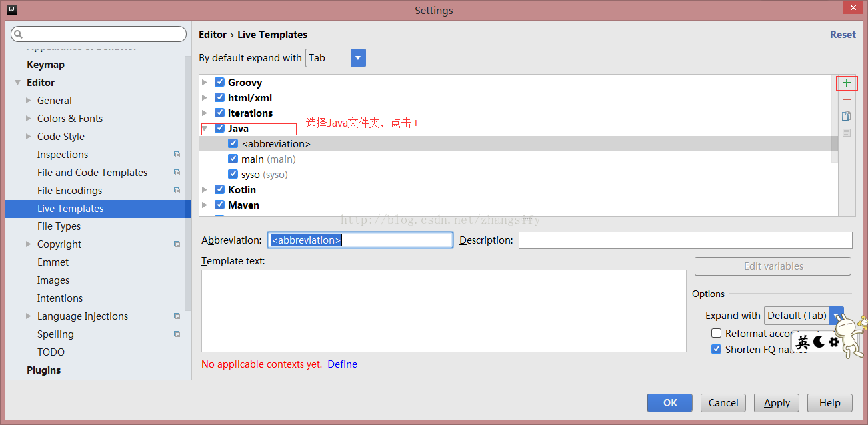Click the Abbreviation input field
Screen dimensions: 868x425
[x=360, y=240]
